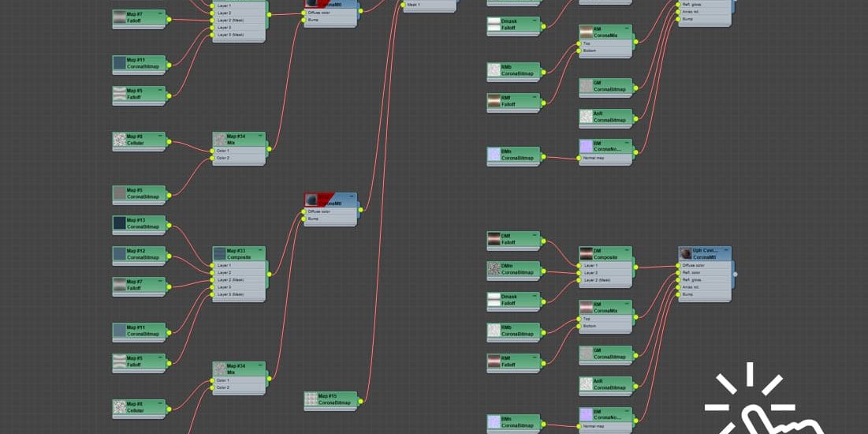
Task: Select the DMm CoronaBitmap texture thumbnail
Action: (x=494, y=269)
